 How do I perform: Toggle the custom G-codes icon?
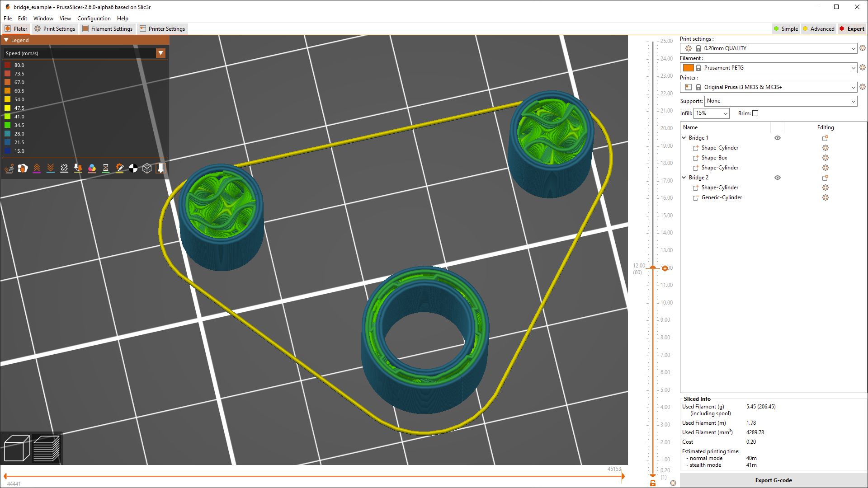coord(119,168)
